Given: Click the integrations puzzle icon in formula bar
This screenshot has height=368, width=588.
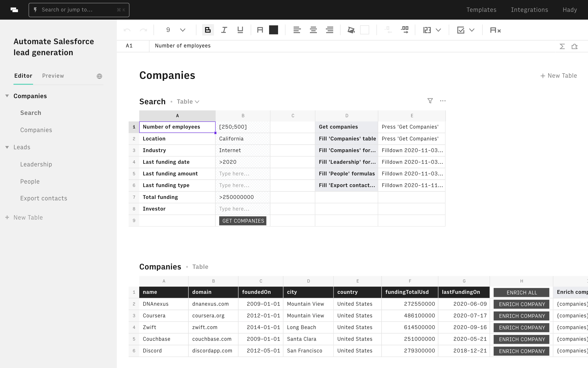Looking at the screenshot, I should (574, 46).
